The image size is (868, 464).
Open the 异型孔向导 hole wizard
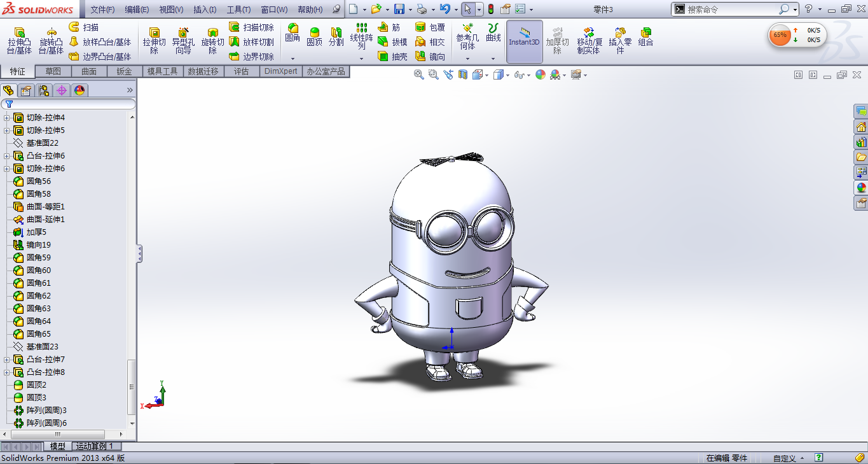(x=183, y=41)
